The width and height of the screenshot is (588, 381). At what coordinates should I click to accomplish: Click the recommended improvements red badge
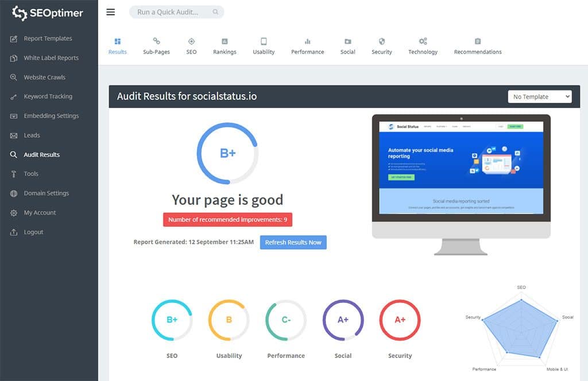pyautogui.click(x=227, y=220)
